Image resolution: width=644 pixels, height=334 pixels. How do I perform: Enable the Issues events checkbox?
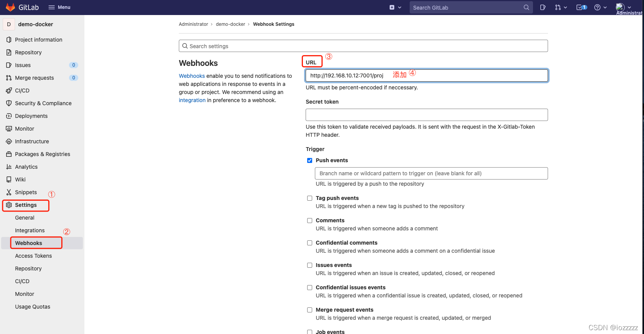(x=309, y=265)
